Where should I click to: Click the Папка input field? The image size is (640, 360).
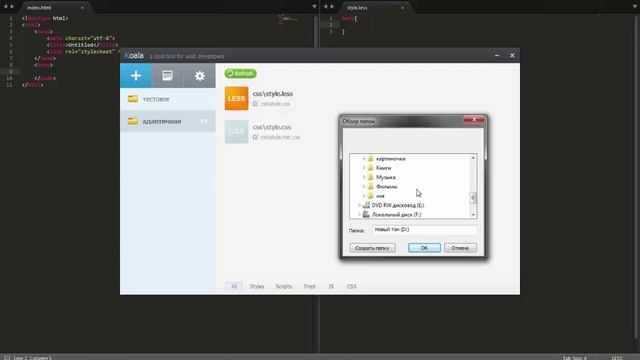424,230
